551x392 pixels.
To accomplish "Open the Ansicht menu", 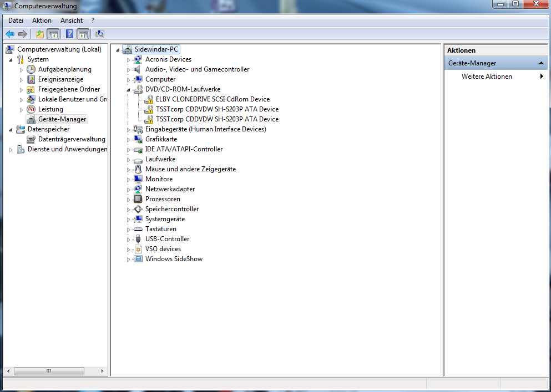I will click(x=72, y=21).
